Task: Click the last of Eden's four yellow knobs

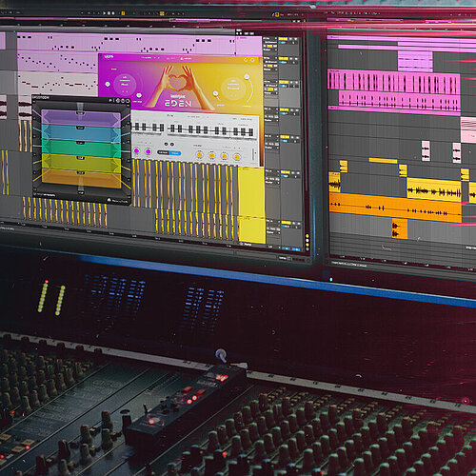Action: click(x=237, y=156)
